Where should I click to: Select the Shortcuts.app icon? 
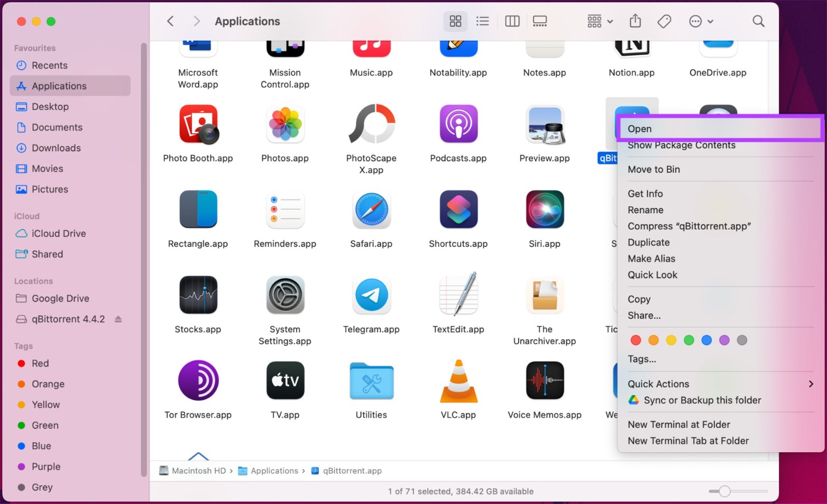(x=458, y=209)
